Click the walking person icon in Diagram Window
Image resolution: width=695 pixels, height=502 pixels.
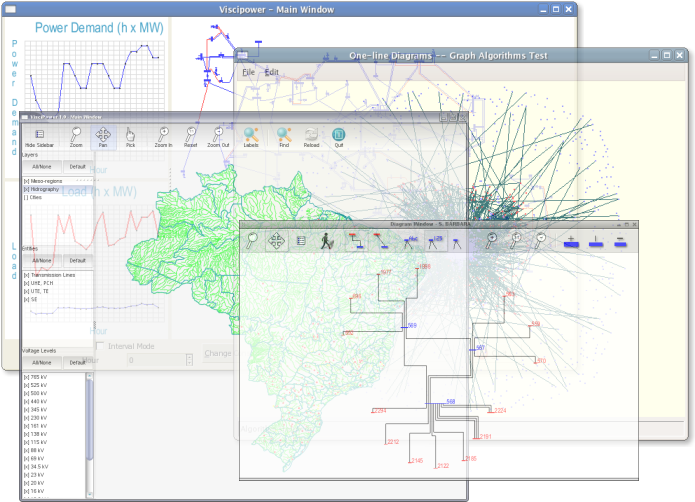coord(327,241)
